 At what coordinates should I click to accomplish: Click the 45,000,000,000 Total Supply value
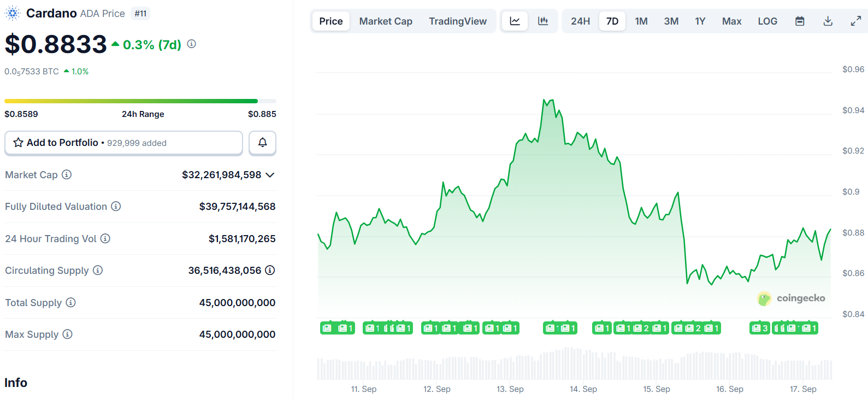(x=238, y=303)
